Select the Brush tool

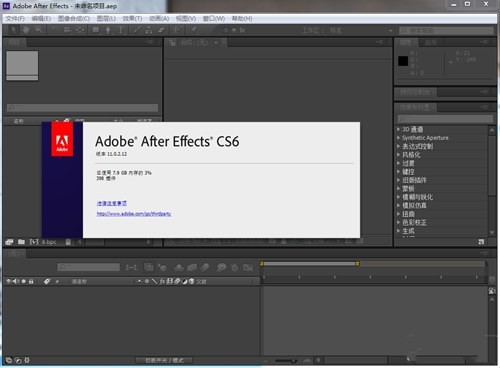coord(137,30)
